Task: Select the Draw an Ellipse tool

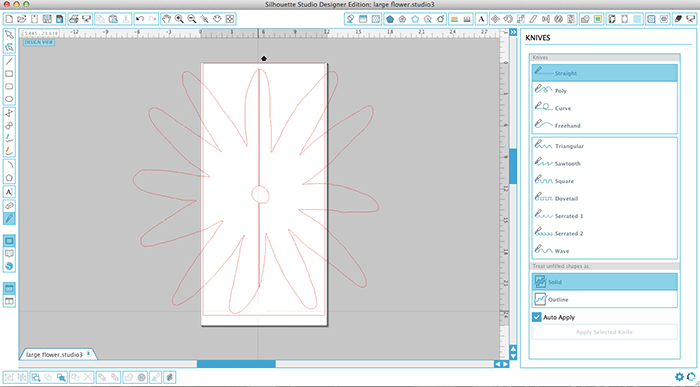Action: [9, 99]
